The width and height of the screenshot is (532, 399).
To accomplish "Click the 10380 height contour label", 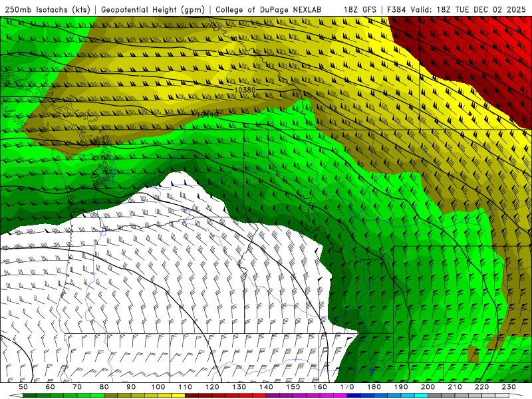I will tap(245, 90).
